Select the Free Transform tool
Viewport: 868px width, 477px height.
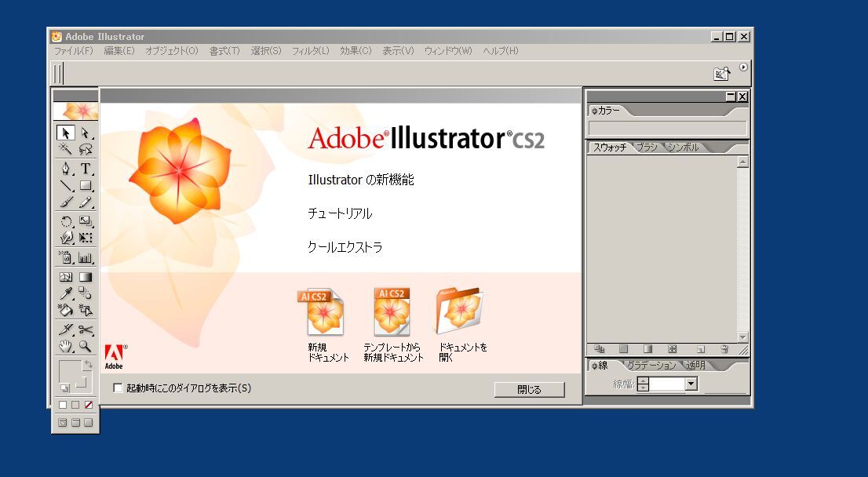[86, 238]
